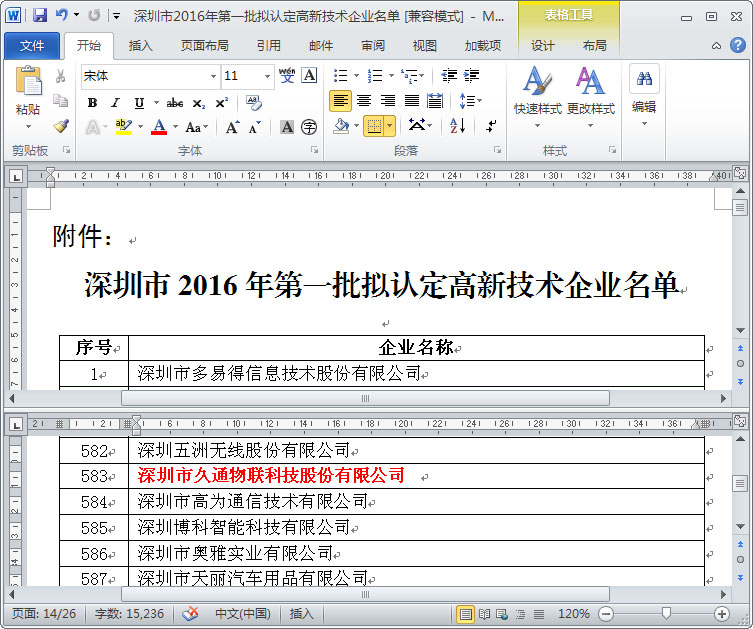Click the Save icon in quick access toolbar
This screenshot has height=629, width=753.
point(40,16)
